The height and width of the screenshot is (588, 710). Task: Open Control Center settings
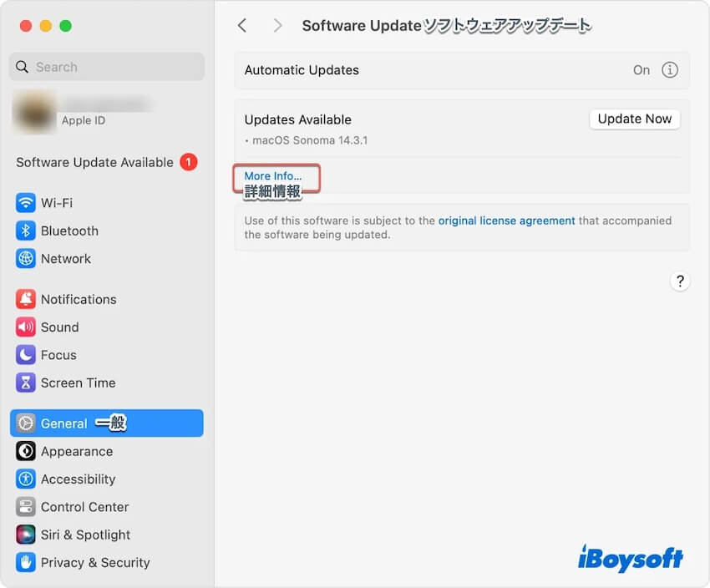pos(85,507)
